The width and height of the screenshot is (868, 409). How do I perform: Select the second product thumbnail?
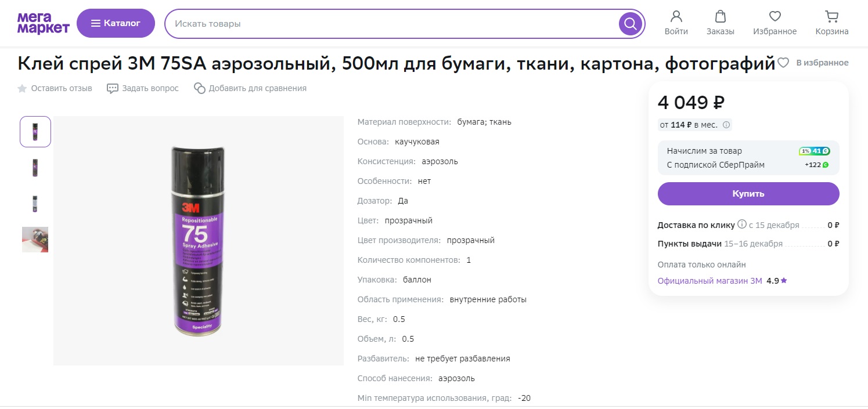35,168
